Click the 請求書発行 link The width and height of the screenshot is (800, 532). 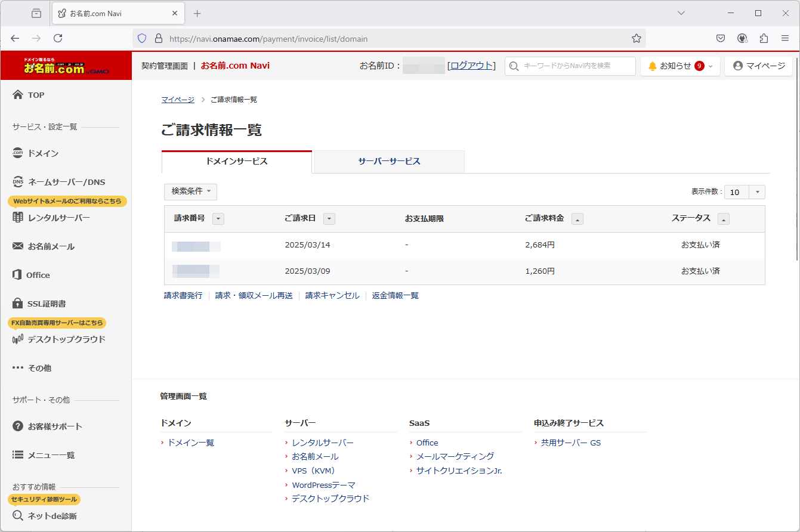[183, 295]
